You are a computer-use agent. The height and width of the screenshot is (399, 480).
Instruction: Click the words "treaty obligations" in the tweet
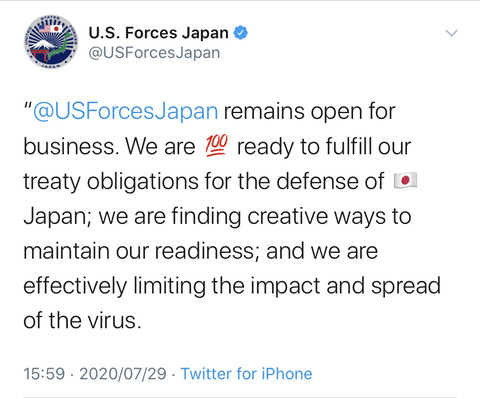[111, 182]
